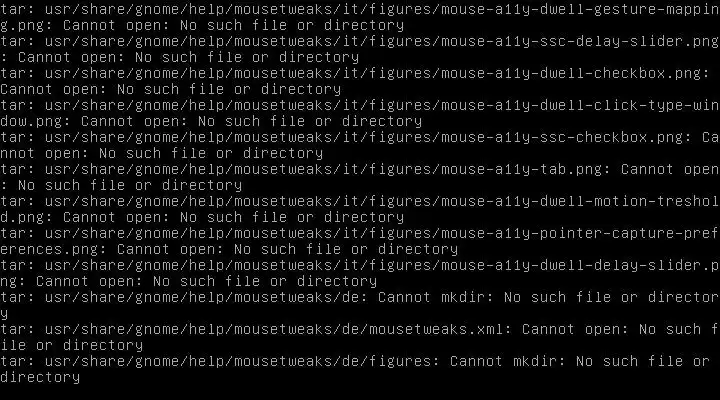Click the mouse-a11y-ssc-delay-slider.png filename

[580, 41]
